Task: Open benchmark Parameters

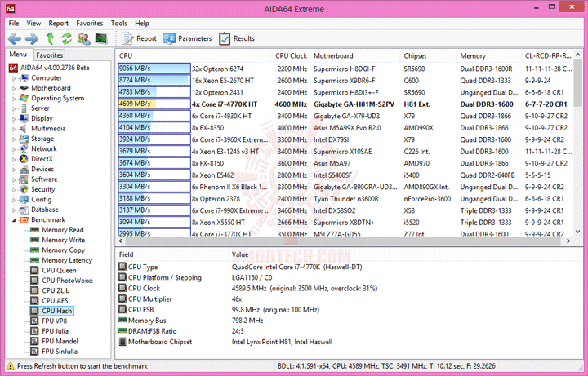Action: (187, 38)
